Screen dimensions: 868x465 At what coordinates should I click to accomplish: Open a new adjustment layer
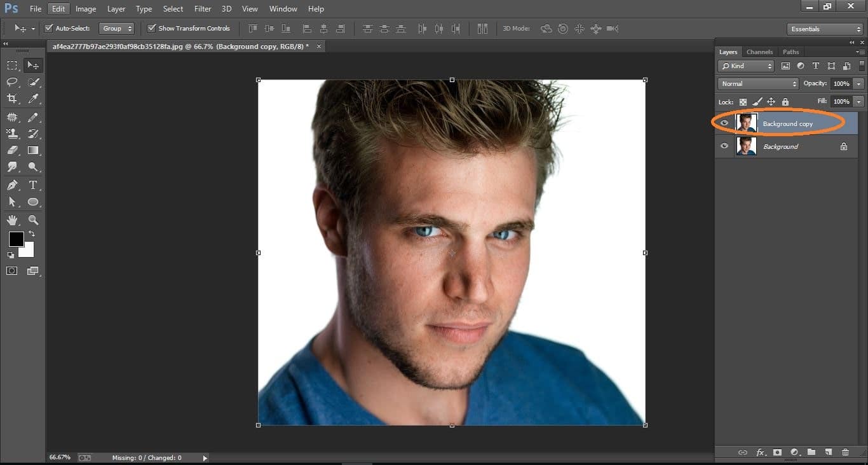pyautogui.click(x=794, y=452)
